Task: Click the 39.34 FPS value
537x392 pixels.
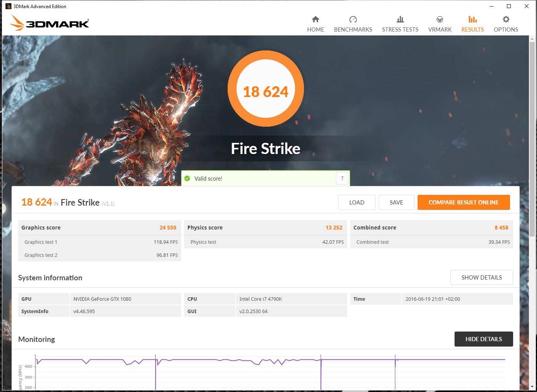Action: click(499, 242)
